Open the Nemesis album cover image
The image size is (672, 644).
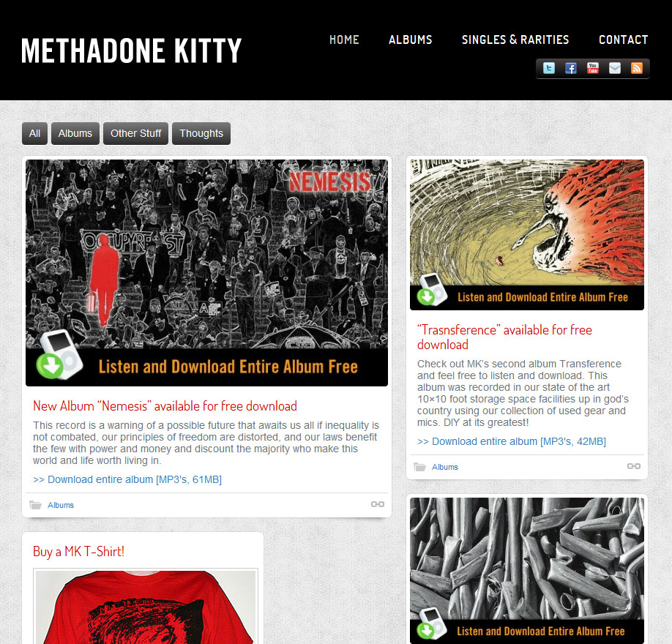coord(206,273)
